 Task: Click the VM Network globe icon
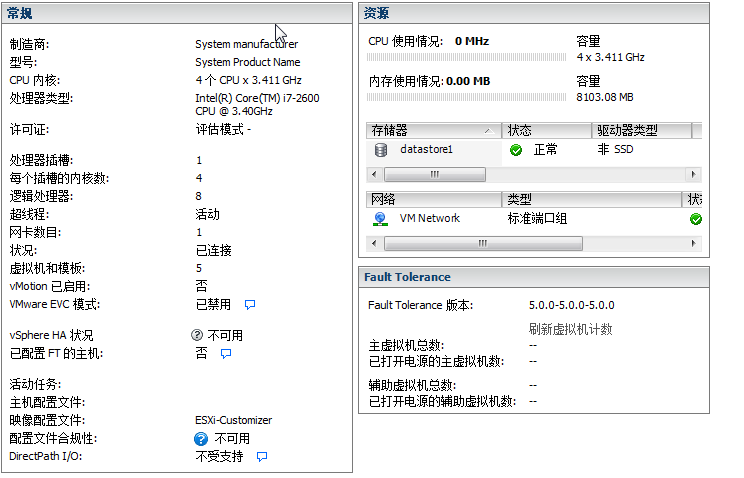click(380, 219)
